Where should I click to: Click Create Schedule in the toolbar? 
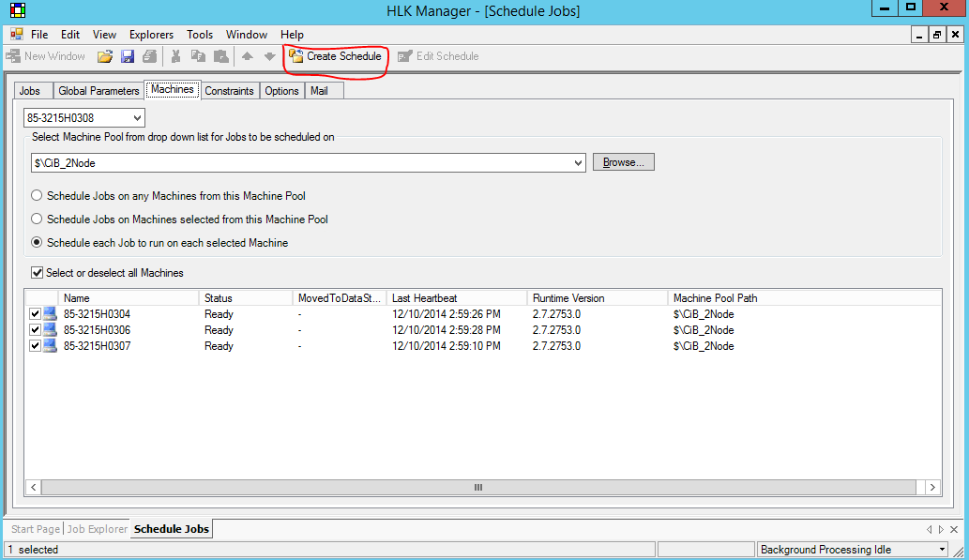tap(336, 56)
